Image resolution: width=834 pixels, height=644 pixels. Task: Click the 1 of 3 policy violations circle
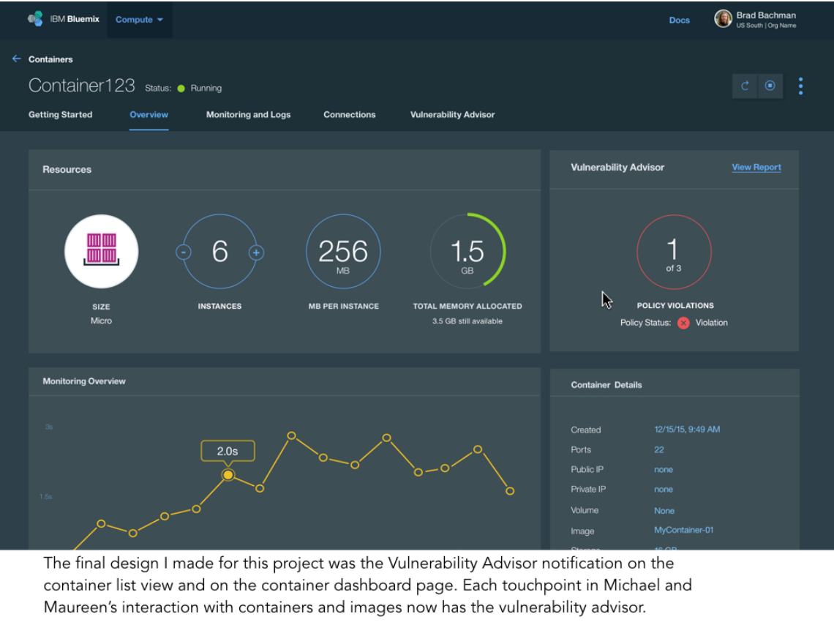[x=674, y=252]
